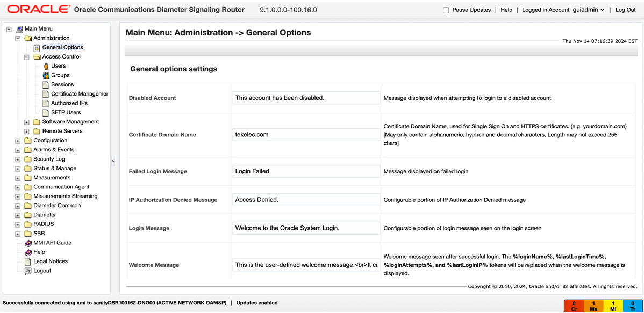Image resolution: width=644 pixels, height=313 pixels.
Task: Select Measurements Streaming in the tree
Action: point(65,196)
